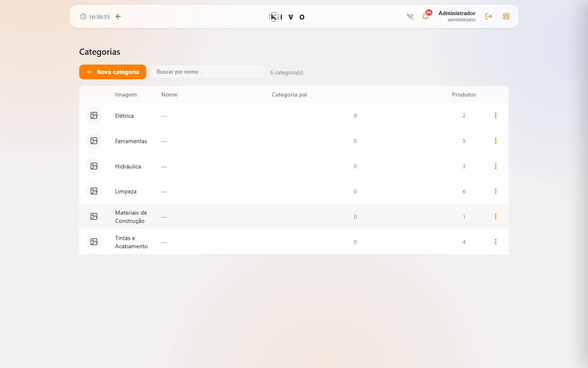This screenshot has width=588, height=368.
Task: Click the Imagem column header
Action: pos(126,94)
